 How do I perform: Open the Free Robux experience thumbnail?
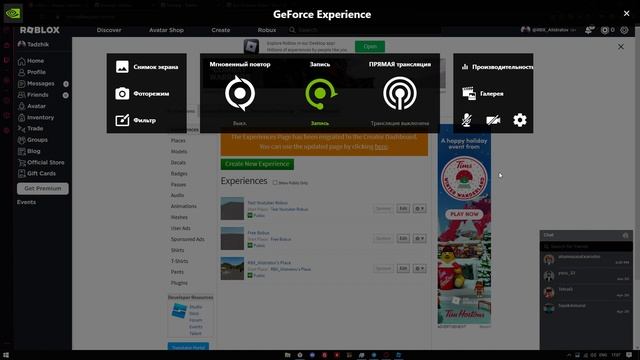pos(232,238)
